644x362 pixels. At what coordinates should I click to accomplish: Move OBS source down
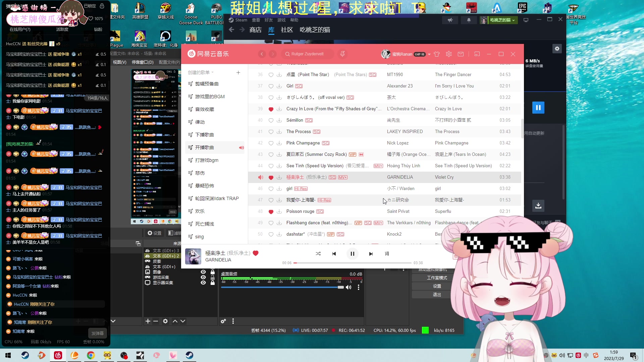[183, 321]
